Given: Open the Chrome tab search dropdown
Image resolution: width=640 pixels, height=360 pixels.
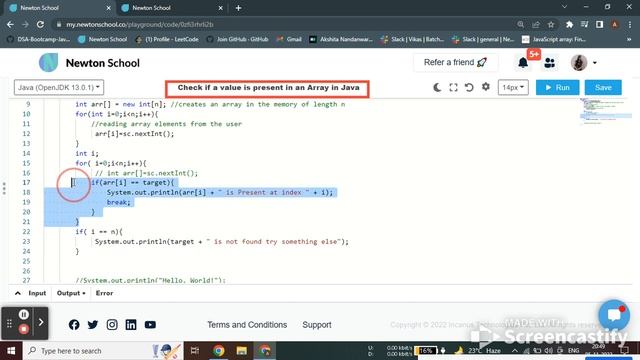Looking at the screenshot, I should pos(564,7).
